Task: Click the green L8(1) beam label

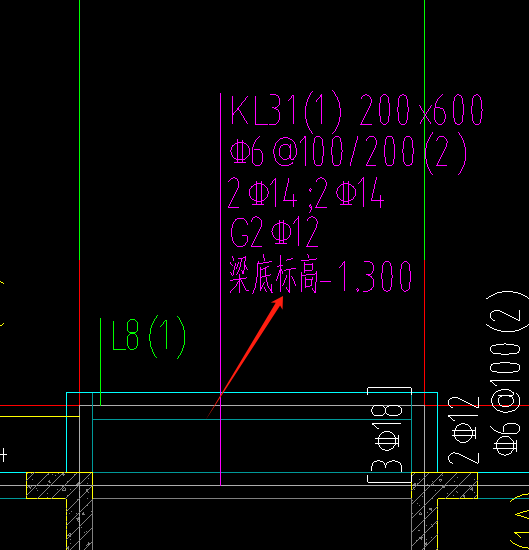Action: (148, 337)
